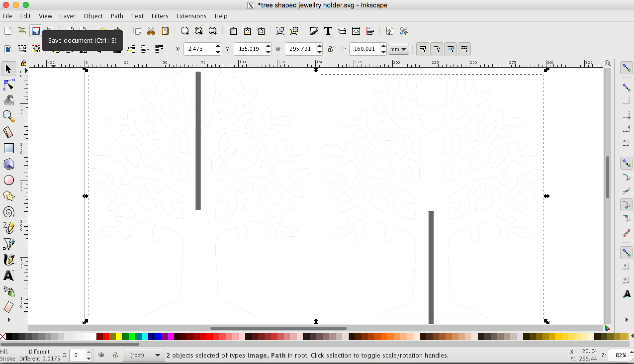Duplicate selected objects icon
Image resolution: width=634 pixels, height=364 pixels.
[x=233, y=31]
